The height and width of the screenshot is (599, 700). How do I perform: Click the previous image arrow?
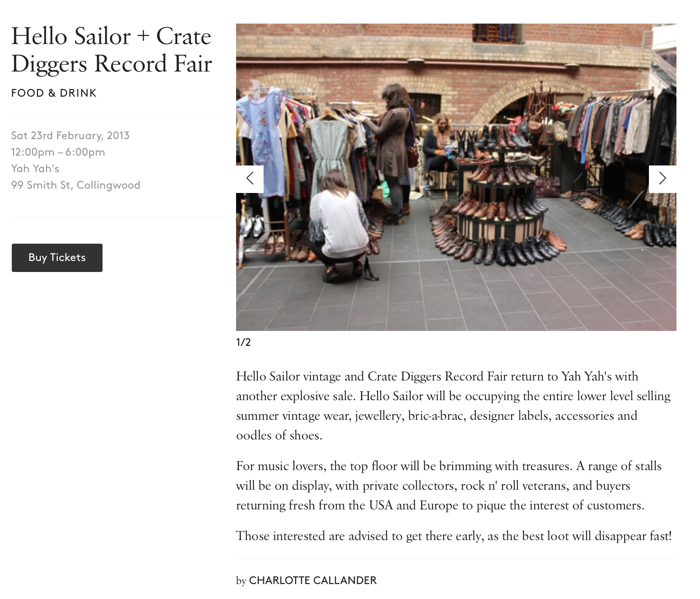[x=249, y=179]
